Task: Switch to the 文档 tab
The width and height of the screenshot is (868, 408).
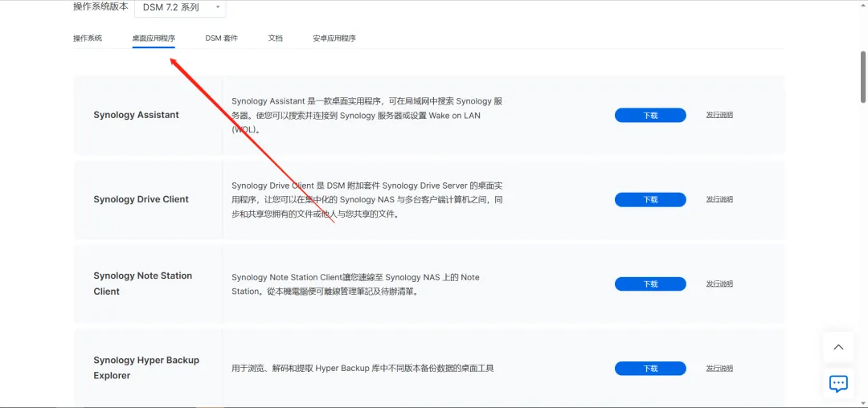Action: point(276,38)
